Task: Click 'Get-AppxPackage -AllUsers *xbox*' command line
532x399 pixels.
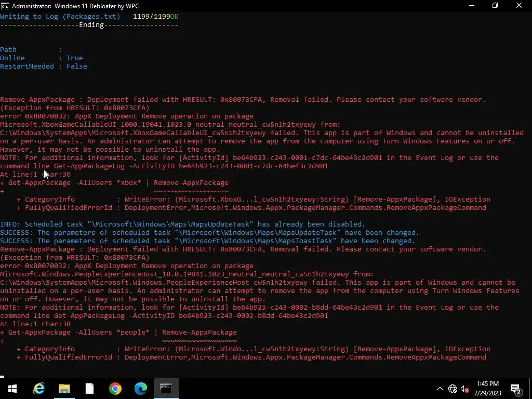Action: (75, 183)
